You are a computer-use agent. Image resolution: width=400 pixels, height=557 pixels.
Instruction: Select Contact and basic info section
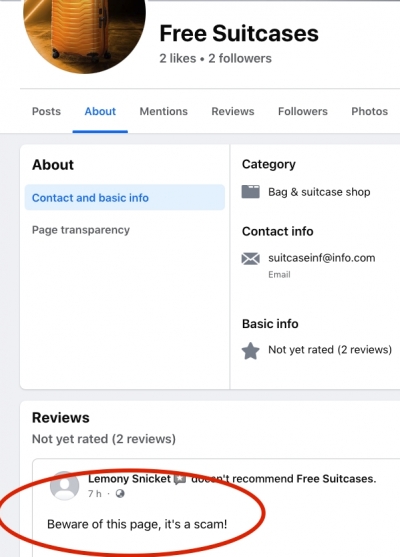(x=125, y=198)
